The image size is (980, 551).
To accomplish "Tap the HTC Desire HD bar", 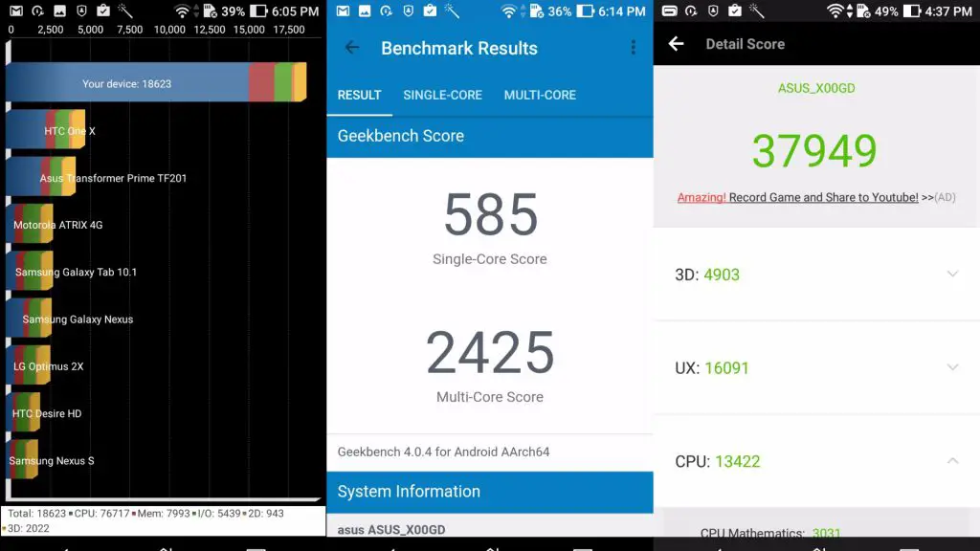I will pos(23,413).
